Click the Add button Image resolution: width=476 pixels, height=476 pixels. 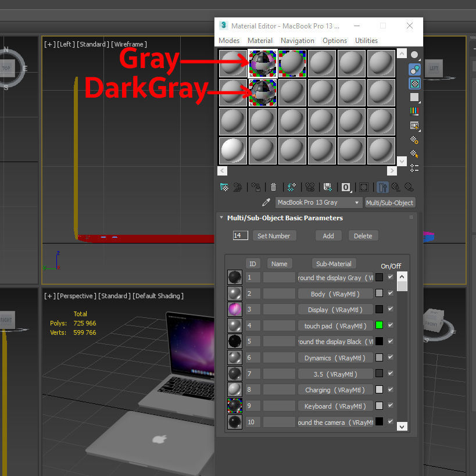coord(328,235)
